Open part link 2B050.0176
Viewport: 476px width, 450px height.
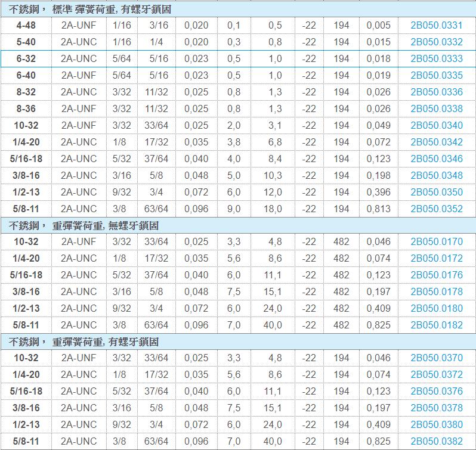point(436,275)
